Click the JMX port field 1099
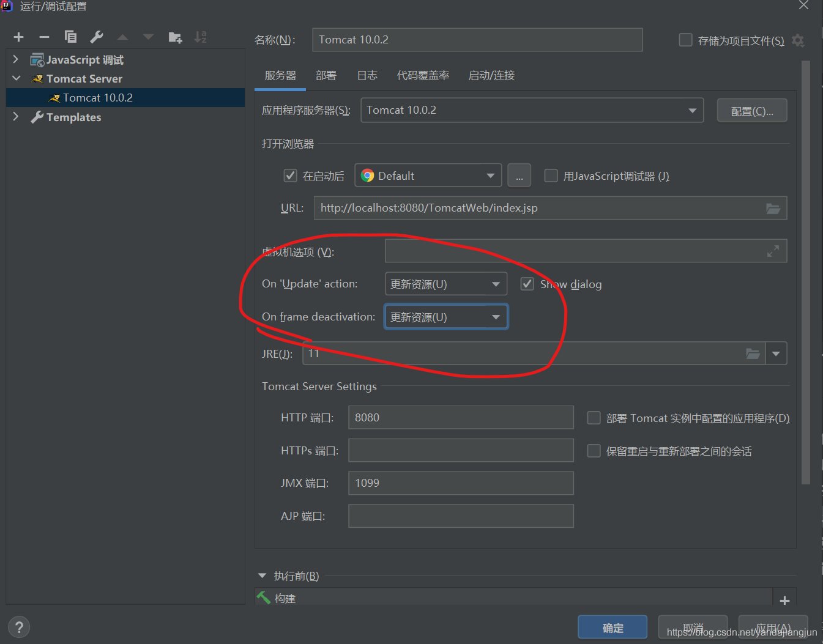 tap(461, 483)
